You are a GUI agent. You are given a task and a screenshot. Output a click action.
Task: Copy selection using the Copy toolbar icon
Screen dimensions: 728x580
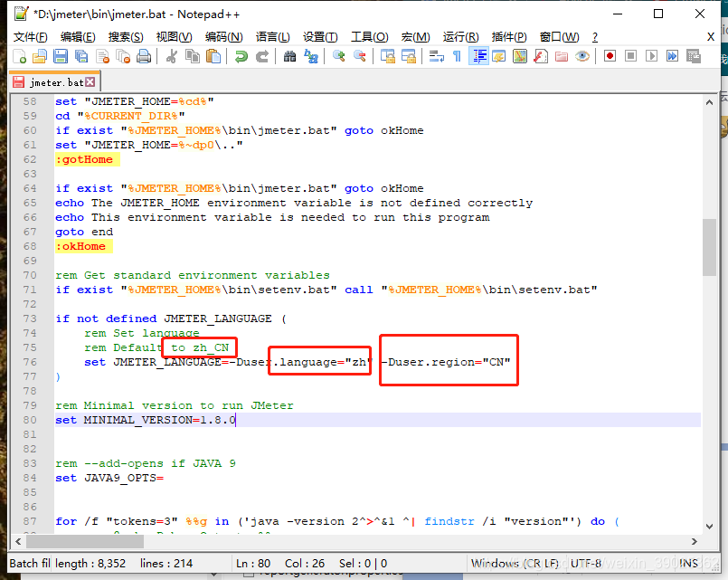click(x=193, y=57)
